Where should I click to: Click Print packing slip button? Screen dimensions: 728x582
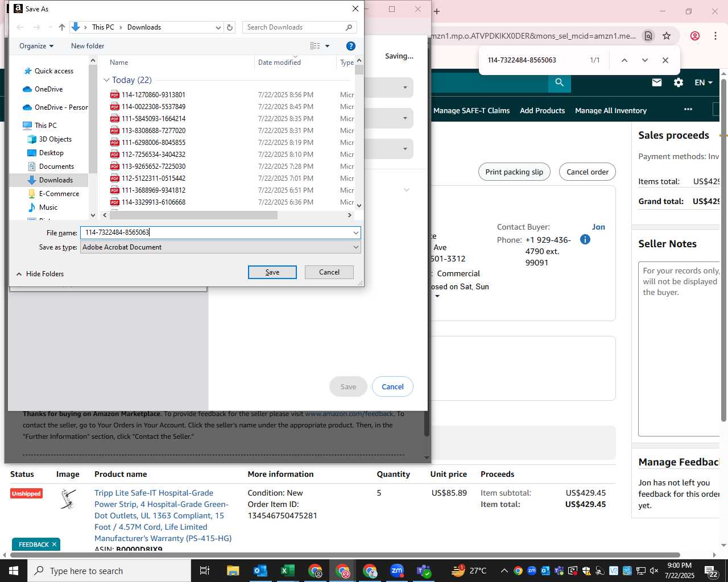(514, 172)
